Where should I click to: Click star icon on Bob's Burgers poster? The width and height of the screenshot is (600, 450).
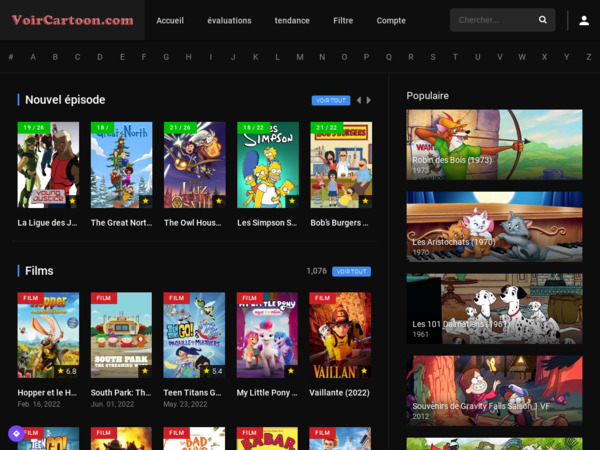click(x=365, y=201)
